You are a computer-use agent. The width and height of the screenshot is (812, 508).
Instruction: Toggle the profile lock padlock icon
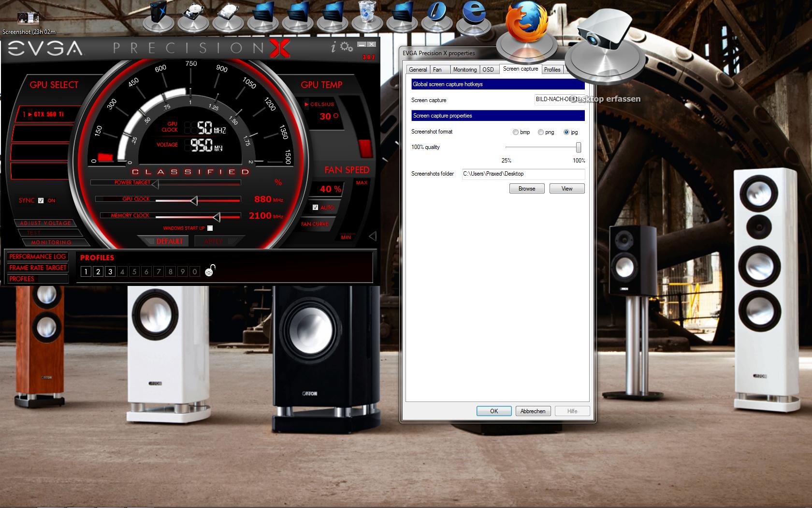tap(210, 270)
